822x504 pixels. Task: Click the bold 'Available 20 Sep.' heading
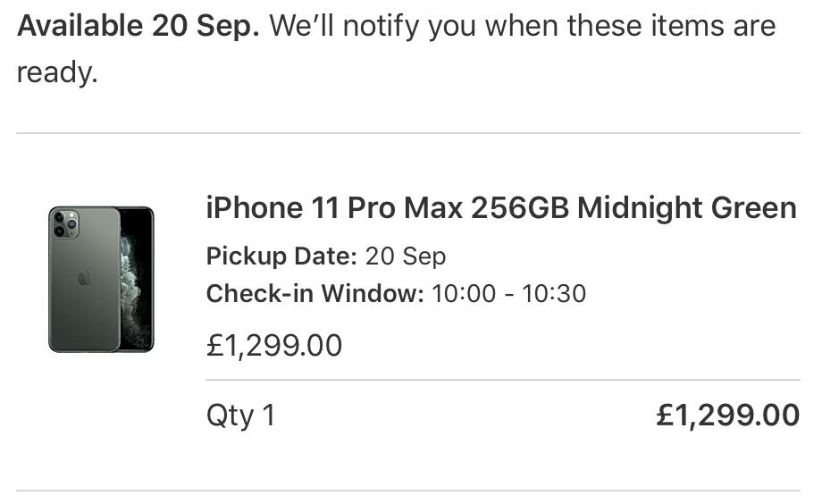pyautogui.click(x=138, y=26)
